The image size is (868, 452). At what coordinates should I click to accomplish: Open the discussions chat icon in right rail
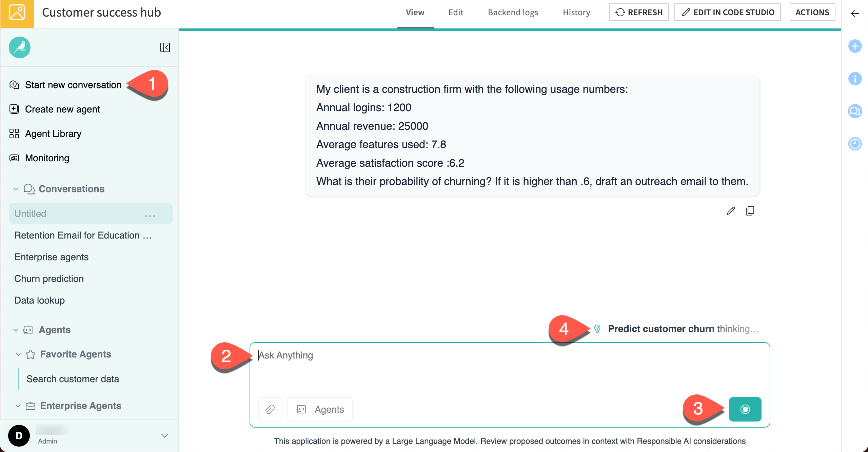[855, 111]
